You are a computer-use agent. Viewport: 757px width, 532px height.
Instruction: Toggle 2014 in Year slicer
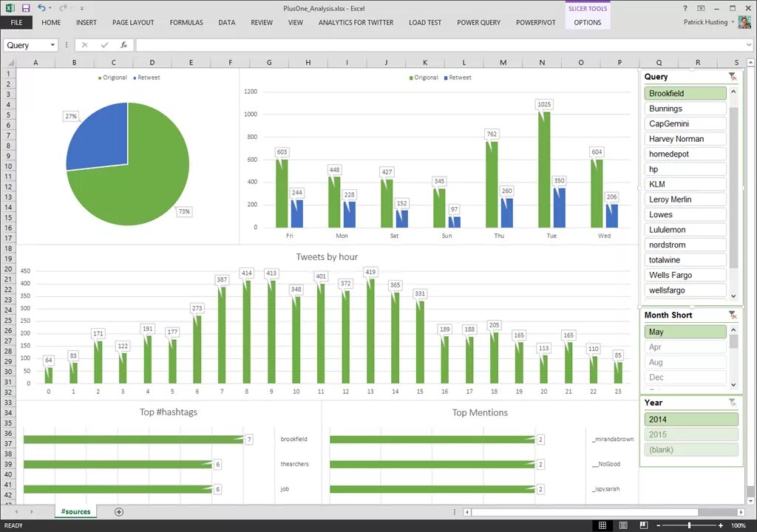point(691,420)
